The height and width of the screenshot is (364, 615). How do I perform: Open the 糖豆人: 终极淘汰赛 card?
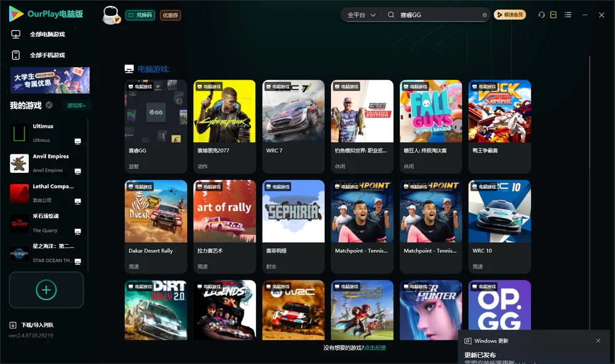coord(430,126)
